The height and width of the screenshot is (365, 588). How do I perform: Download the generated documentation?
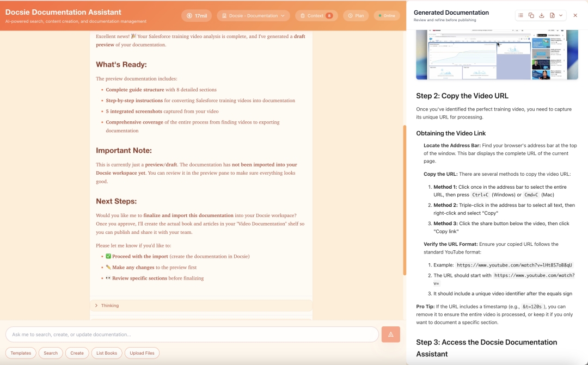tap(542, 15)
